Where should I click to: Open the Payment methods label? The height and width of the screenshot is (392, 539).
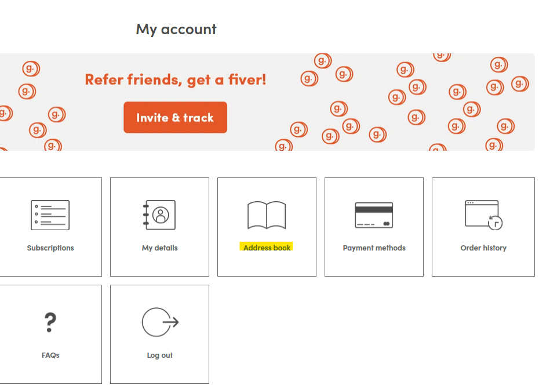click(374, 248)
